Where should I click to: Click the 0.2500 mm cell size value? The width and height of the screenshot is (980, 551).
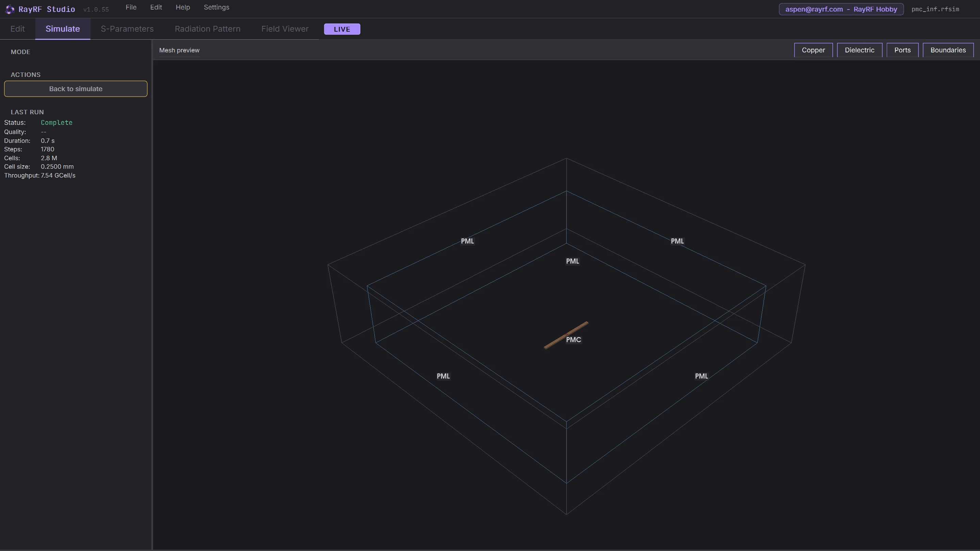click(58, 167)
